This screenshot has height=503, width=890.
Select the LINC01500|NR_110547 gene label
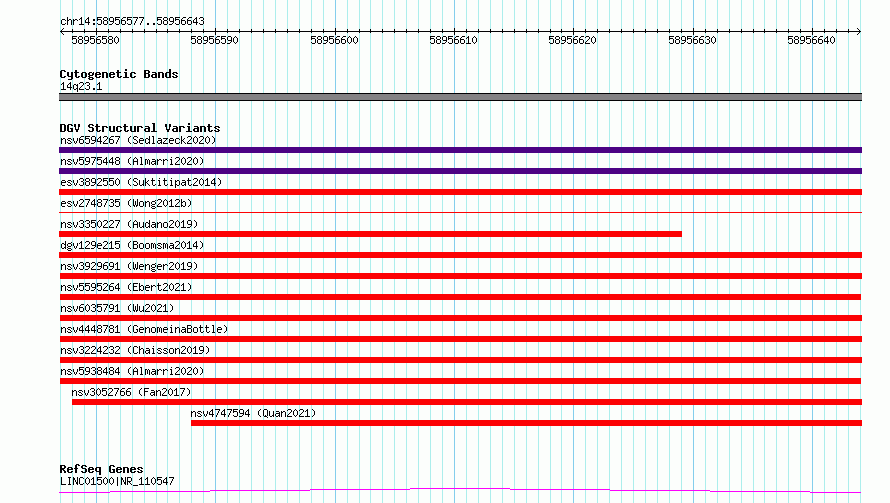(x=117, y=481)
